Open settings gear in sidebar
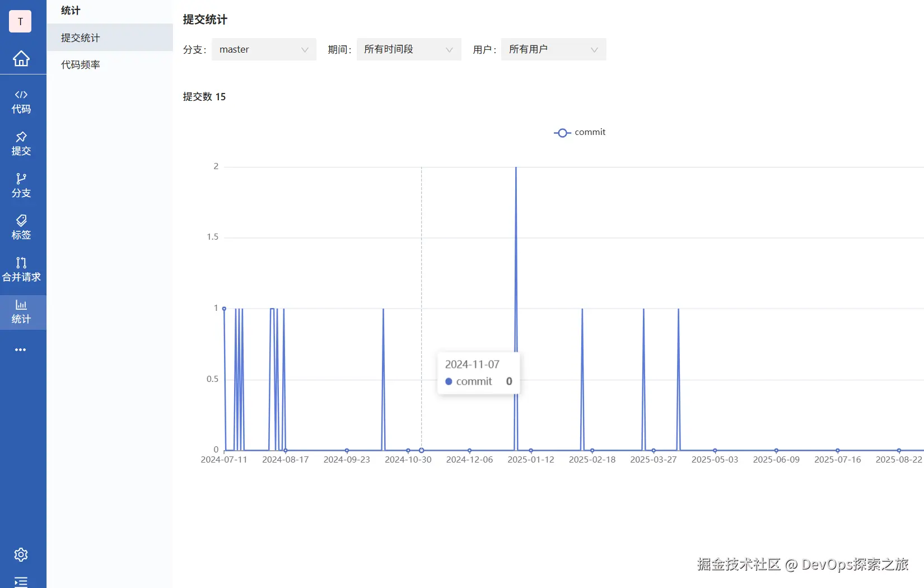The width and height of the screenshot is (924, 588). [21, 554]
